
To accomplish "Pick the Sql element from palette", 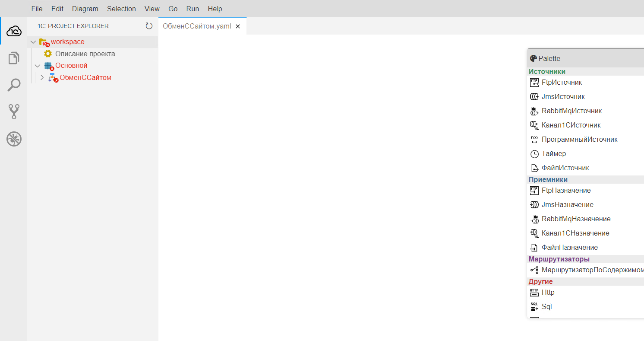I will 546,307.
